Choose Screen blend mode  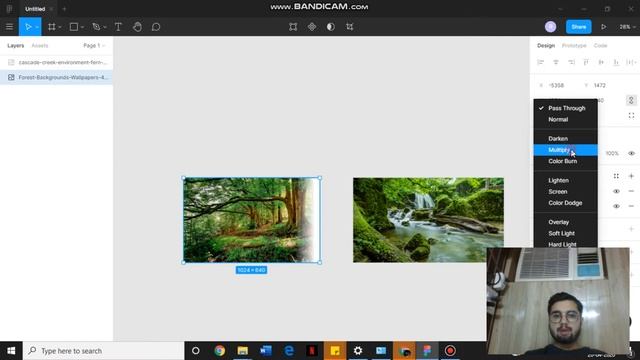(566, 191)
